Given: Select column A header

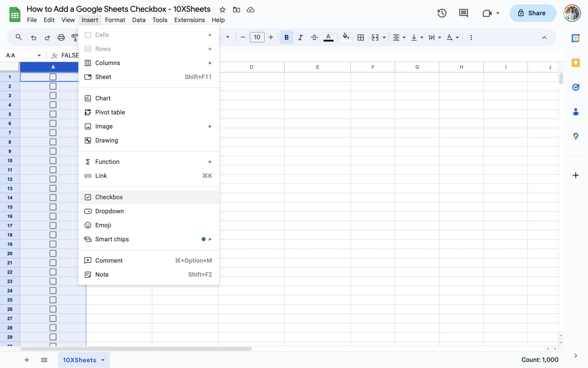Looking at the screenshot, I should [x=53, y=67].
